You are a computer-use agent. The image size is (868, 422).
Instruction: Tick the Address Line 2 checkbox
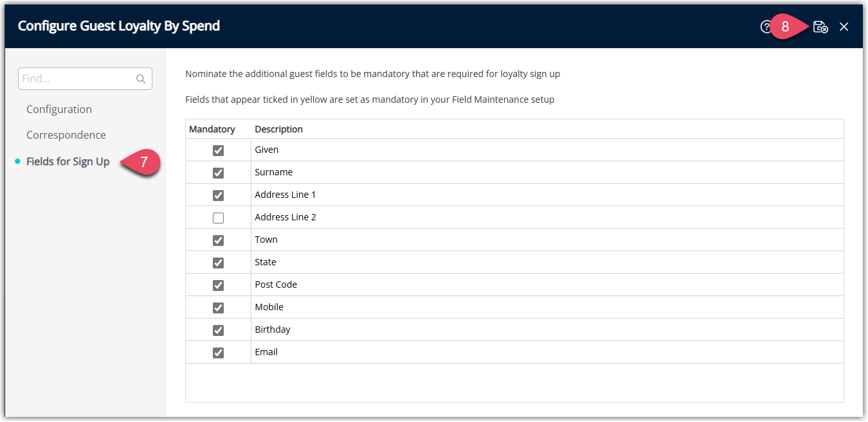click(218, 218)
